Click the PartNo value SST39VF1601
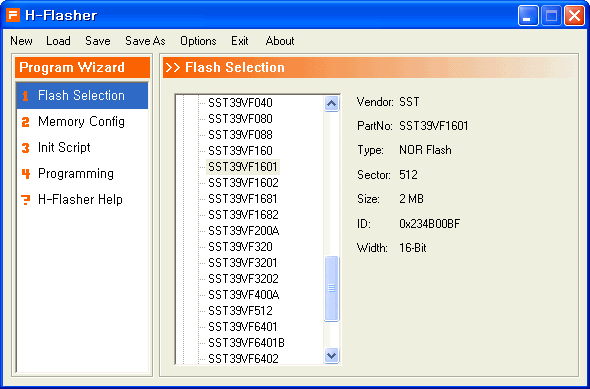 pyautogui.click(x=433, y=126)
